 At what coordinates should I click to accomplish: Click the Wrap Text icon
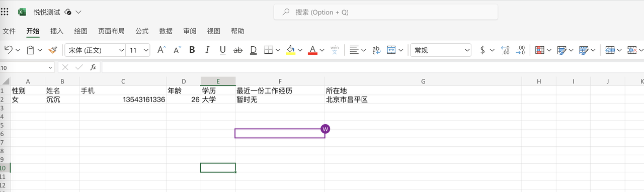[376, 50]
